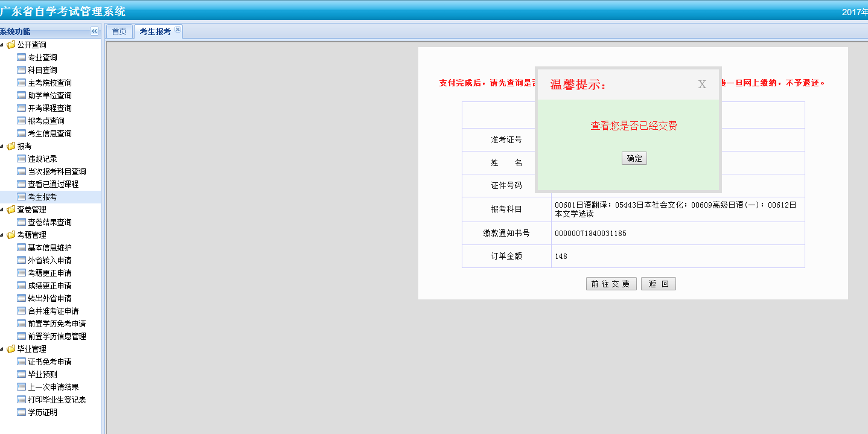Collapse the 报考 tree folder arrow

click(2, 146)
